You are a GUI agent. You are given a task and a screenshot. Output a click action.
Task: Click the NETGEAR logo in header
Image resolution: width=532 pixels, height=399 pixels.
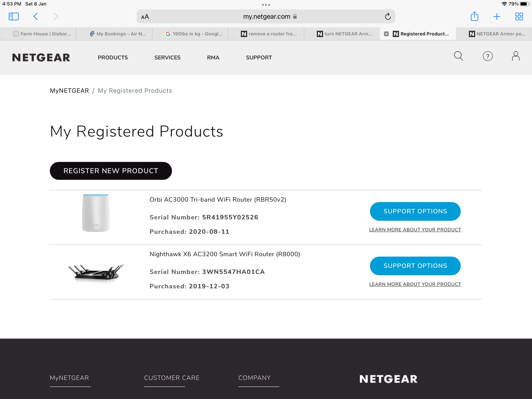click(41, 57)
